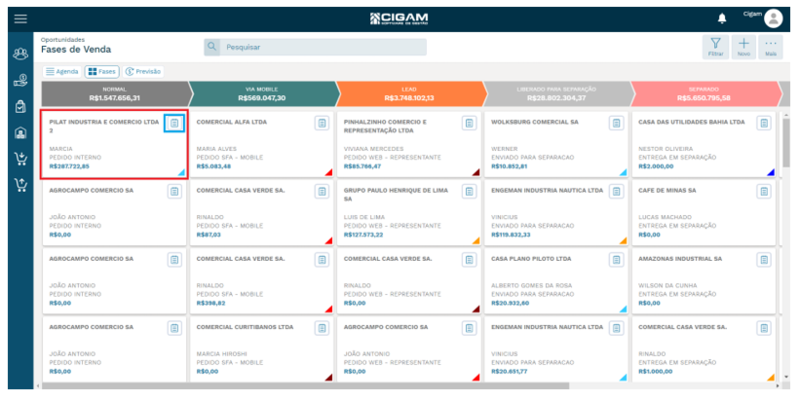Open document icon on ENGEMAN card worth R$20.651,77
This screenshot has height=401, width=800.
pyautogui.click(x=616, y=328)
